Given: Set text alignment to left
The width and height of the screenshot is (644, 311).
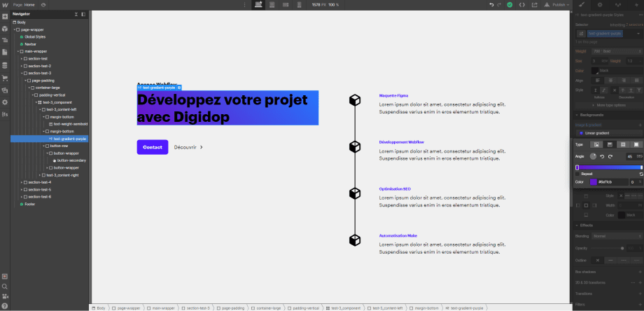Looking at the screenshot, I should coord(597,80).
